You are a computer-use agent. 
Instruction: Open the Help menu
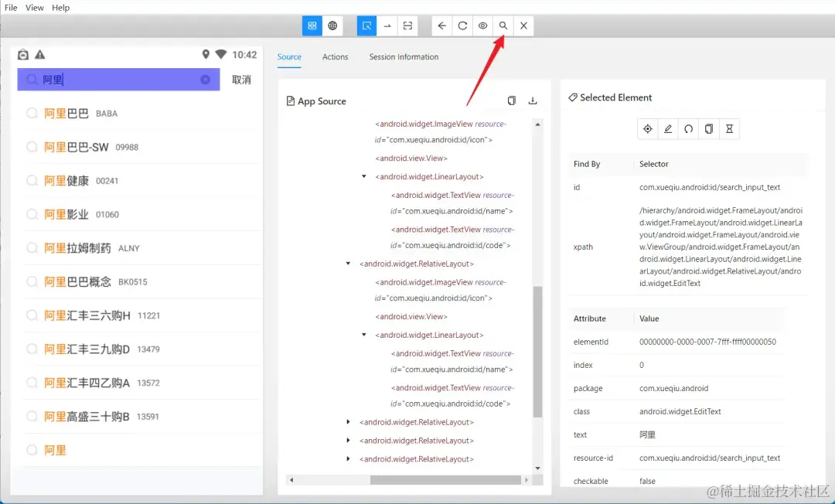click(61, 8)
